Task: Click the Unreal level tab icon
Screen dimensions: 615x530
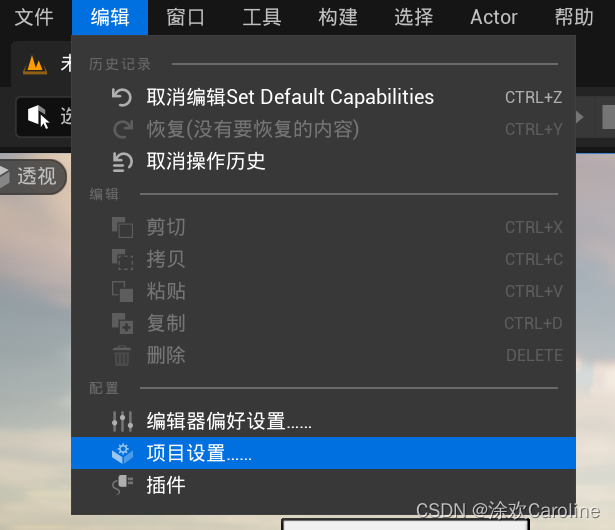Action: pyautogui.click(x=35, y=65)
